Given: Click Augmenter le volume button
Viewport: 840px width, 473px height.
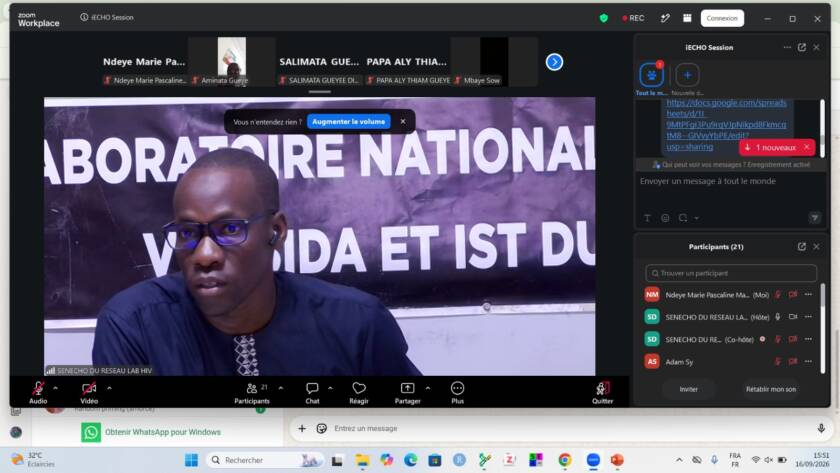Looking at the screenshot, I should click(349, 122).
